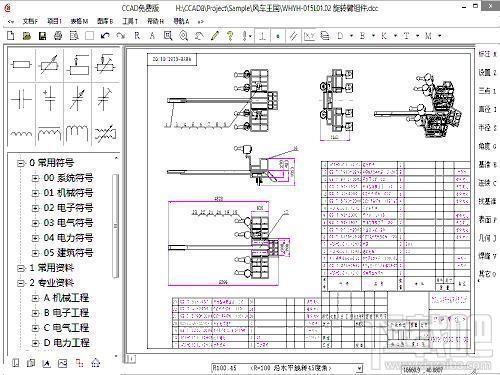Select the polarized capacitor symbol
The height and width of the screenshot is (375, 500).
pos(49,99)
